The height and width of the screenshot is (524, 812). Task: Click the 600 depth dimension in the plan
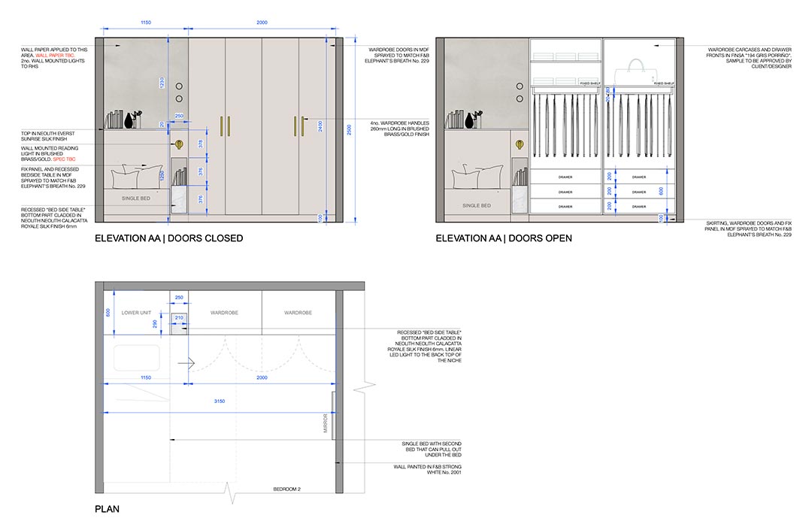107,310
